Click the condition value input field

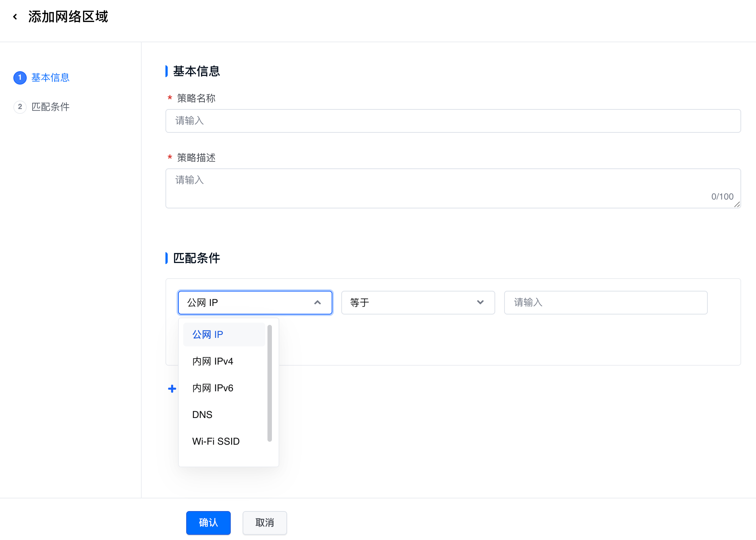(605, 303)
